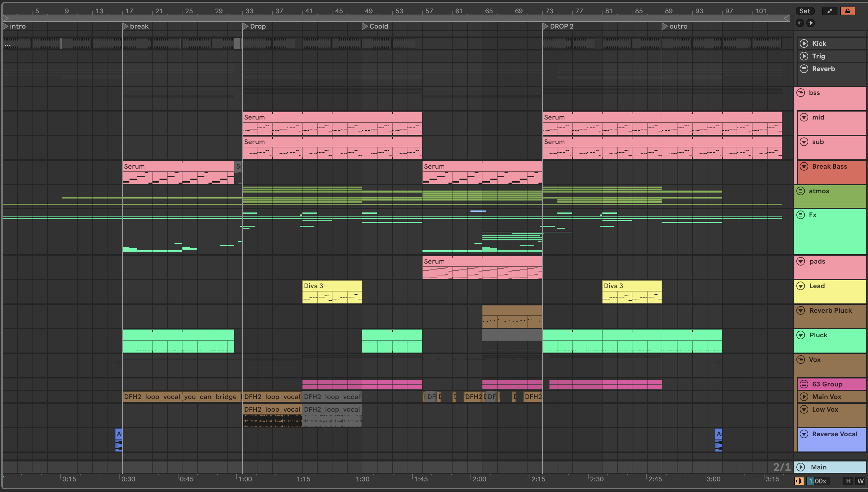
Task: Collapse the Lead track arrow
Action: (800, 286)
